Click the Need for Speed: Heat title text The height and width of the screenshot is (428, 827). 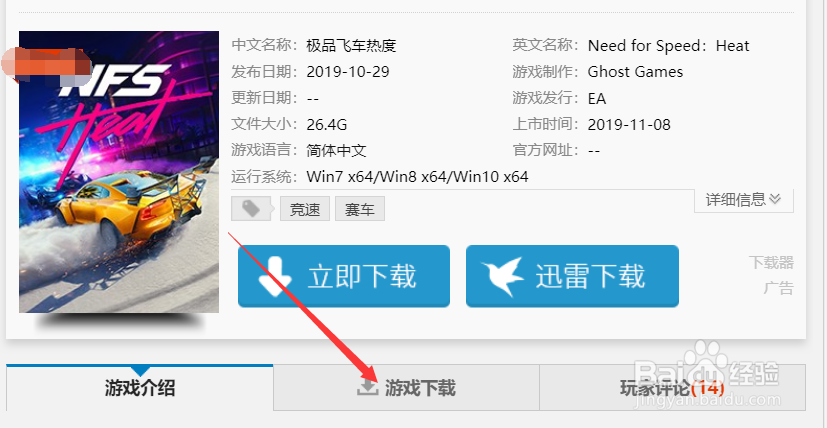[668, 46]
